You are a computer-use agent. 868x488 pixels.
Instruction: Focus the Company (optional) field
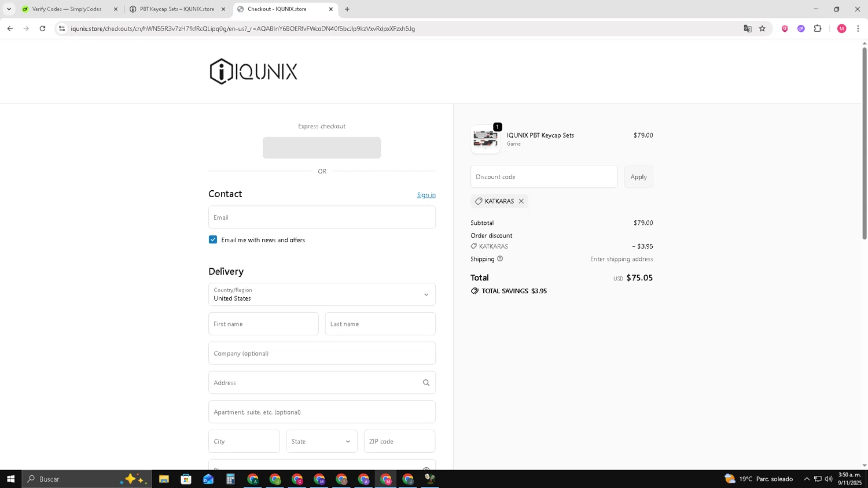322,353
